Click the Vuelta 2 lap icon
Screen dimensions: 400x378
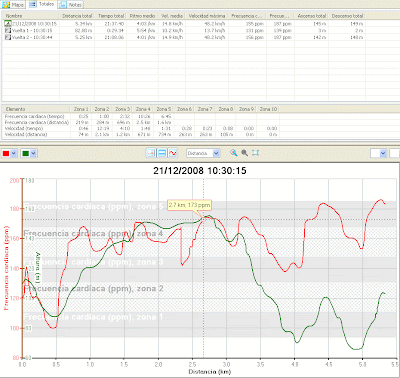[8, 37]
